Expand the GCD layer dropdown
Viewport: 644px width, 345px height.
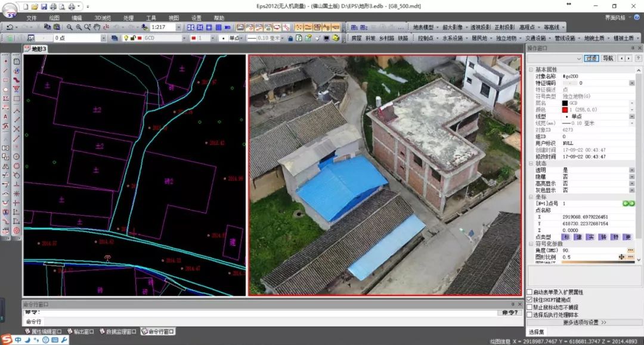pyautogui.click(x=184, y=38)
